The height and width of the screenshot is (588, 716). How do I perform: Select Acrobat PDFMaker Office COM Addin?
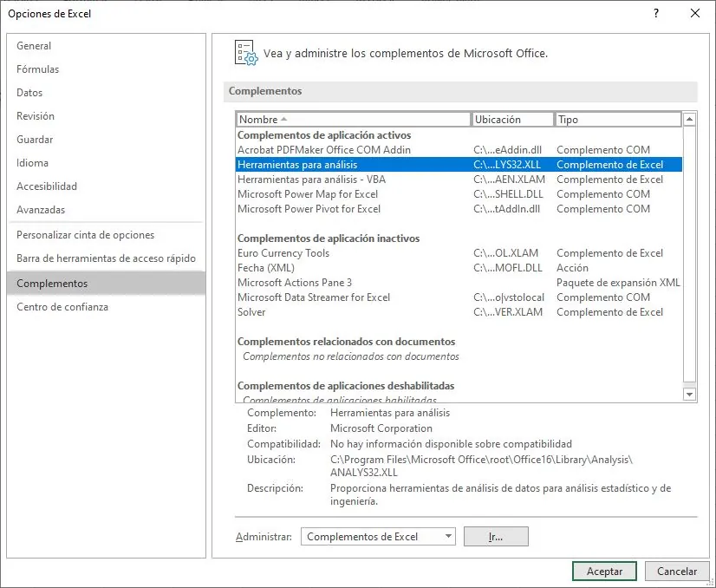point(324,150)
